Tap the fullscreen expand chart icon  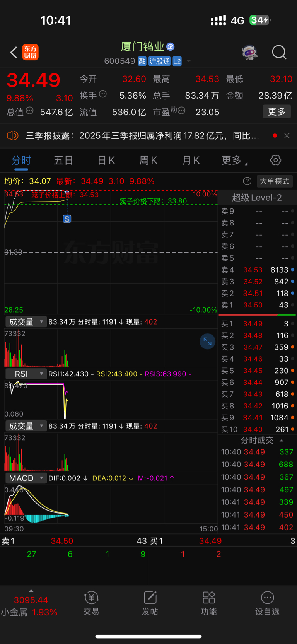(x=207, y=342)
